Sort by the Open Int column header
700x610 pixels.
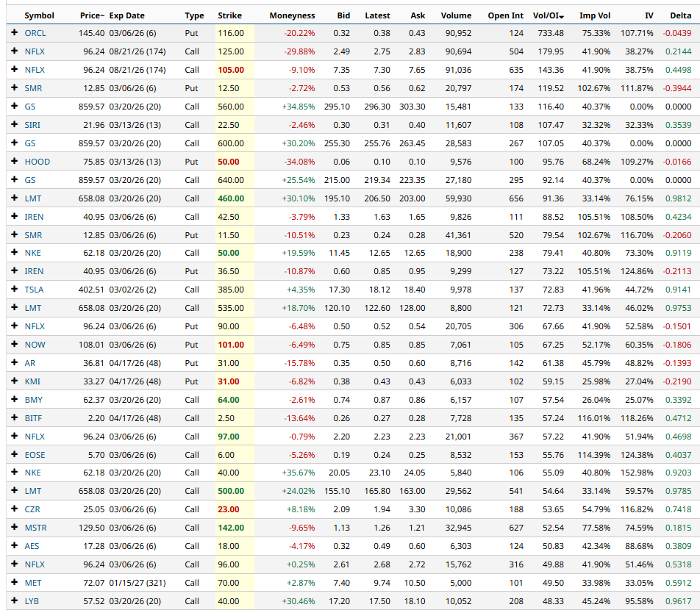(505, 15)
